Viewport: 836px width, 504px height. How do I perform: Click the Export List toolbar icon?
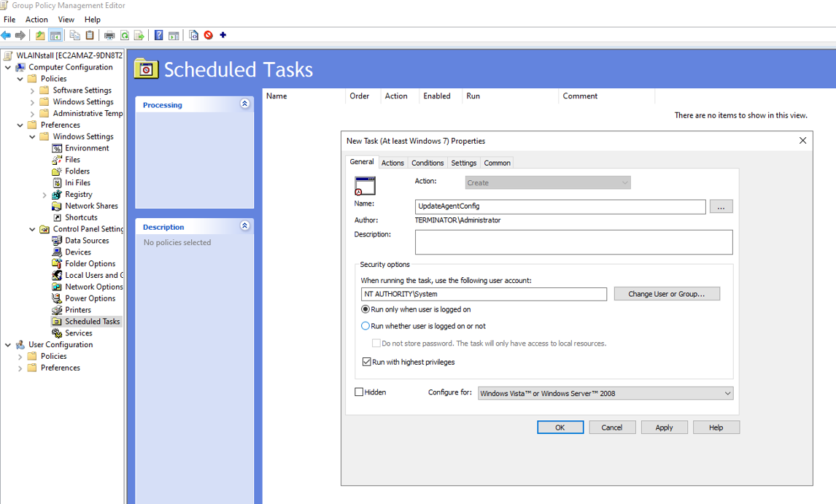pos(139,35)
